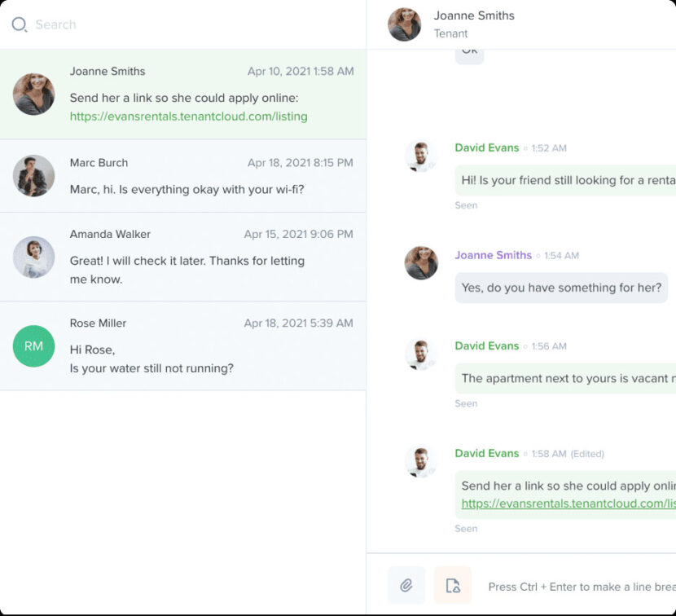Click the file upload document icon

452,585
